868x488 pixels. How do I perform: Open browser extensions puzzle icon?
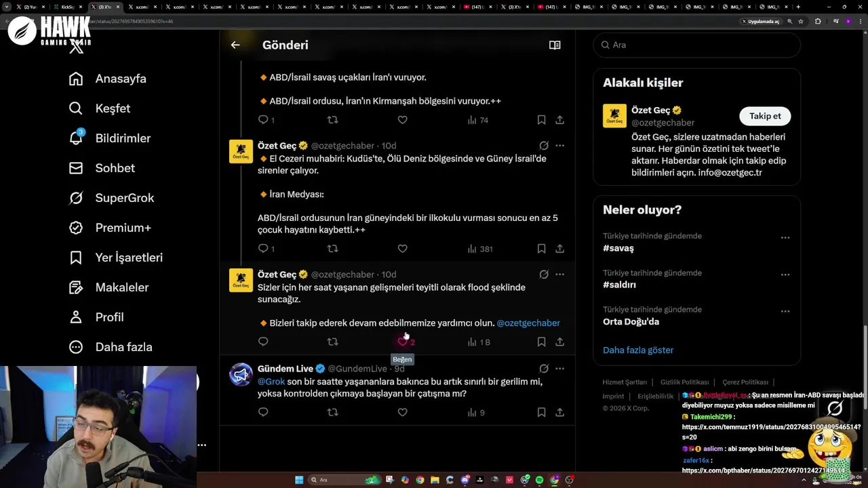click(818, 21)
